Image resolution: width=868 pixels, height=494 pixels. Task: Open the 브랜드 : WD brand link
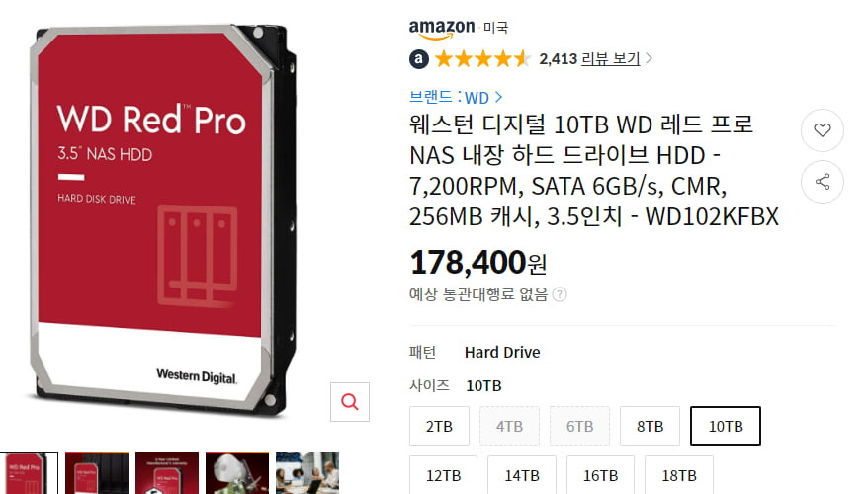pos(456,98)
